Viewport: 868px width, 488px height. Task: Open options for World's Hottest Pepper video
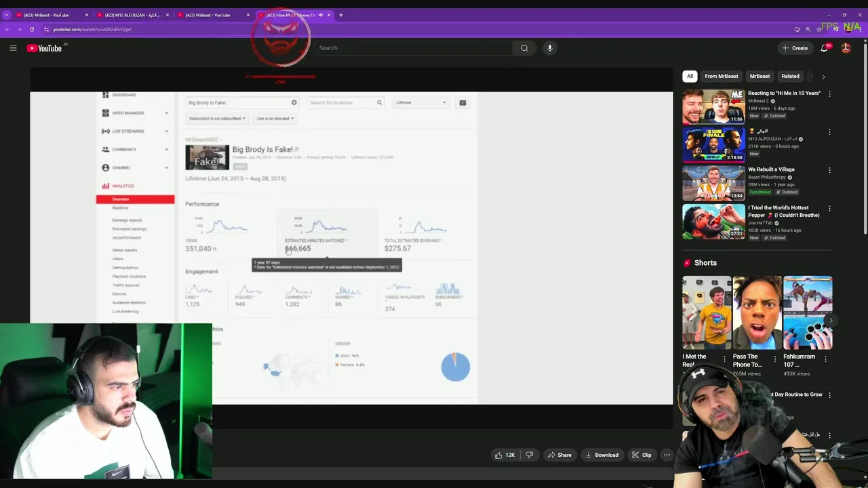tap(829, 209)
